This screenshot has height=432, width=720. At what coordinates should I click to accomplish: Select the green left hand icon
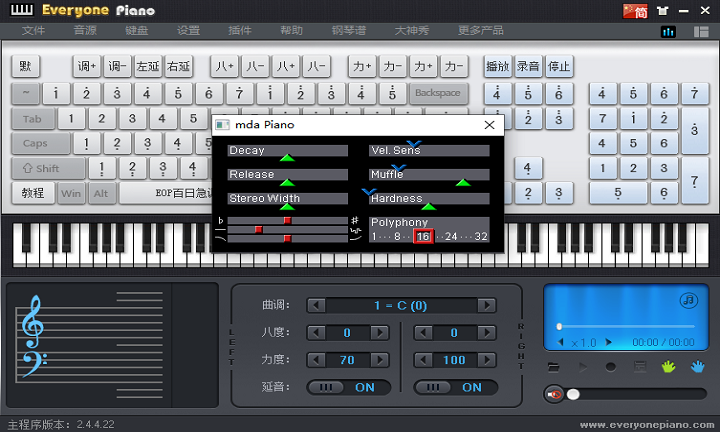(669, 367)
